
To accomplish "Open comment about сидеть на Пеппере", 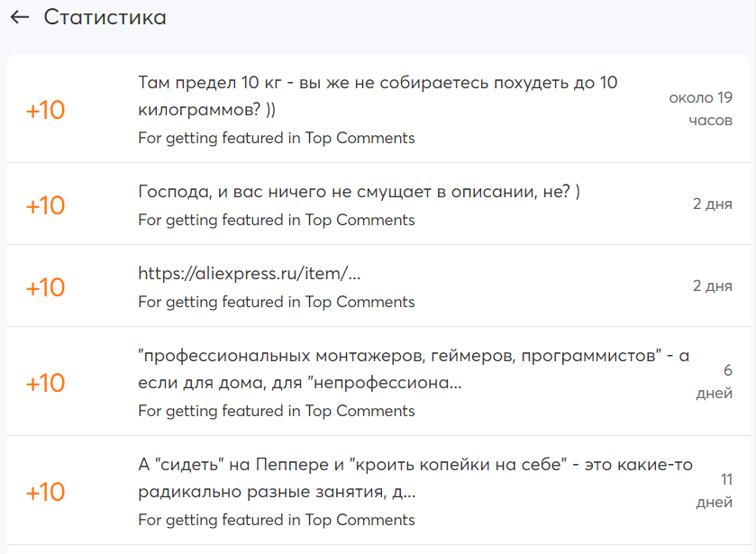I will [x=415, y=479].
